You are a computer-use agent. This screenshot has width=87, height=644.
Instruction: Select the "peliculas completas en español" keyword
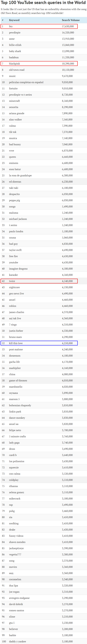(26, 82)
